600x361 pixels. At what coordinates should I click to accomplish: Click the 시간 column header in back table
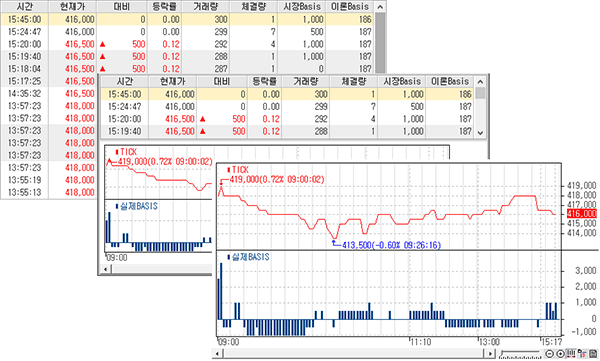[x=24, y=7]
